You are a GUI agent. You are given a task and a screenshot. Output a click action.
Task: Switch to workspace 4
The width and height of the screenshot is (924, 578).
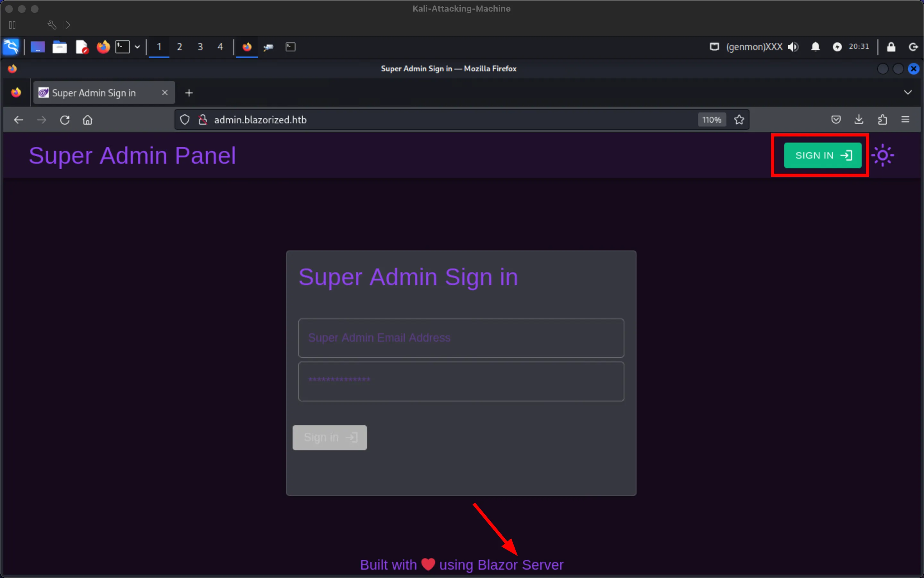(220, 47)
